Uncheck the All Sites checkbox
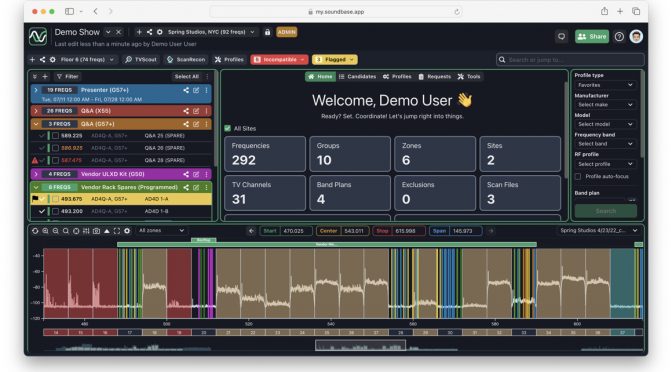The height and width of the screenshot is (372, 672). pos(228,128)
